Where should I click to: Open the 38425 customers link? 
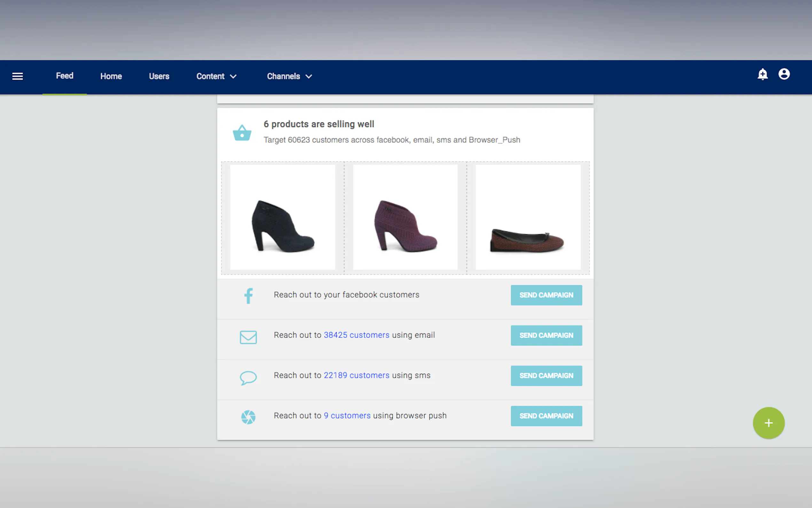pyautogui.click(x=356, y=335)
